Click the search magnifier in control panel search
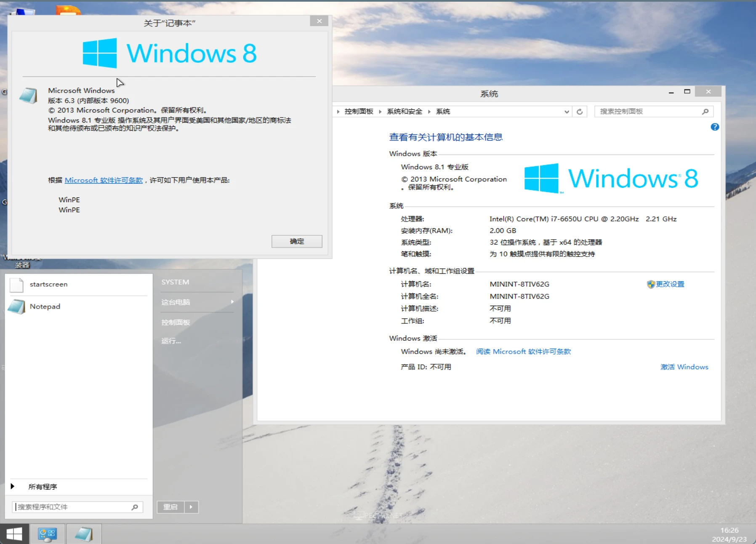Screen dimensions: 756x544 [705, 112]
